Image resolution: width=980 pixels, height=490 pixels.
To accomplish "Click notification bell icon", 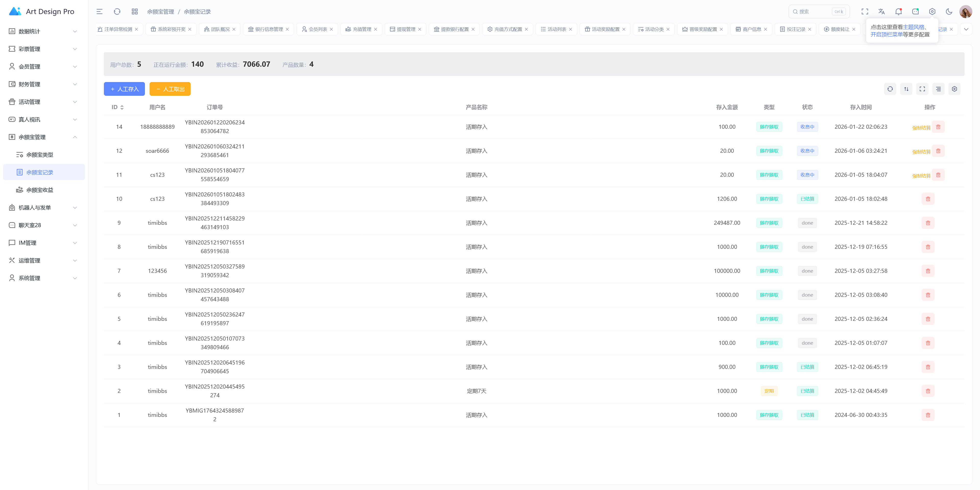I will (x=898, y=12).
